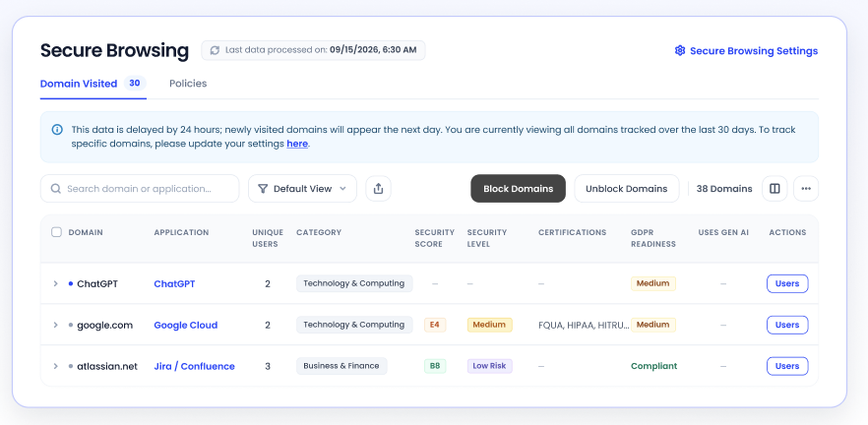
Task: Open the three-dot more options menu
Action: tap(805, 189)
